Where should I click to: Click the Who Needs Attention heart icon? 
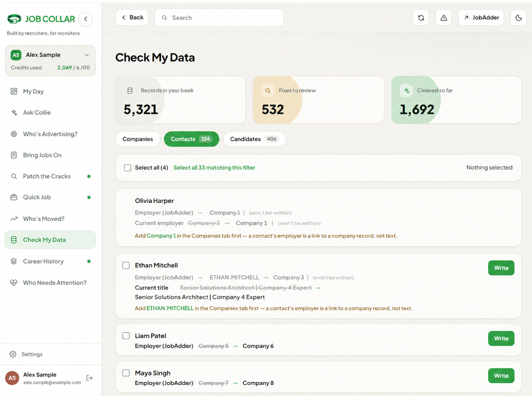(14, 283)
